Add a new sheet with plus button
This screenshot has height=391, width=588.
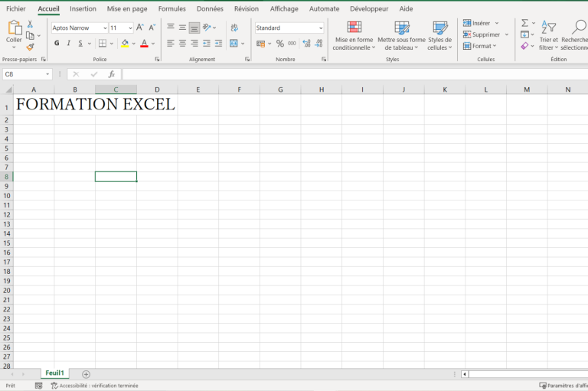click(x=86, y=374)
